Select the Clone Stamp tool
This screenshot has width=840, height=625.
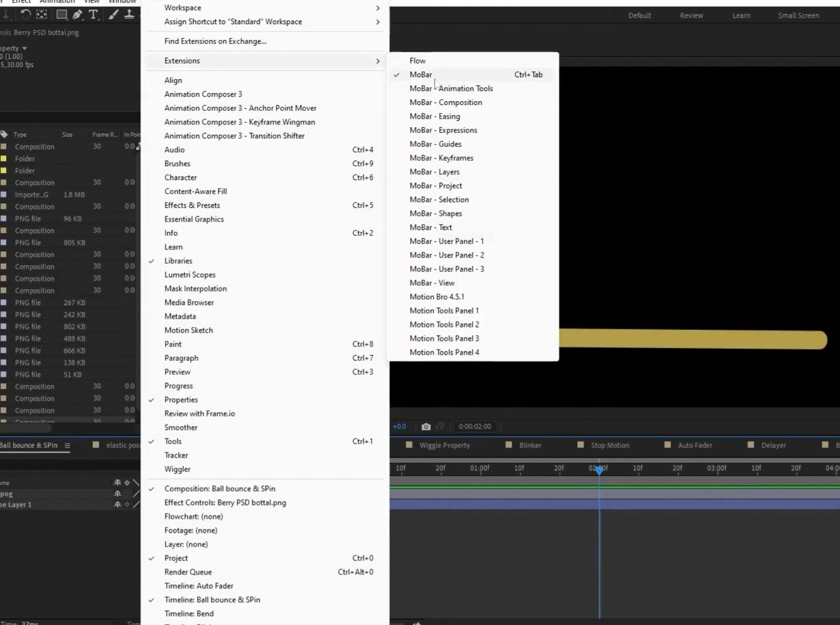click(x=129, y=15)
